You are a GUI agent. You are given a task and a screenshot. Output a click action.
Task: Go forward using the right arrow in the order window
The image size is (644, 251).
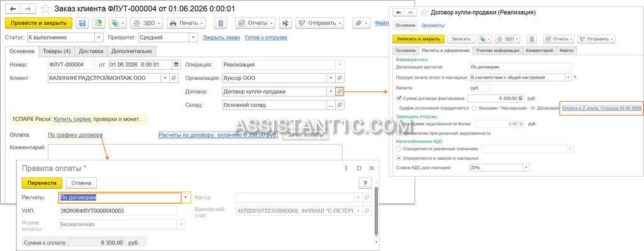pos(28,8)
